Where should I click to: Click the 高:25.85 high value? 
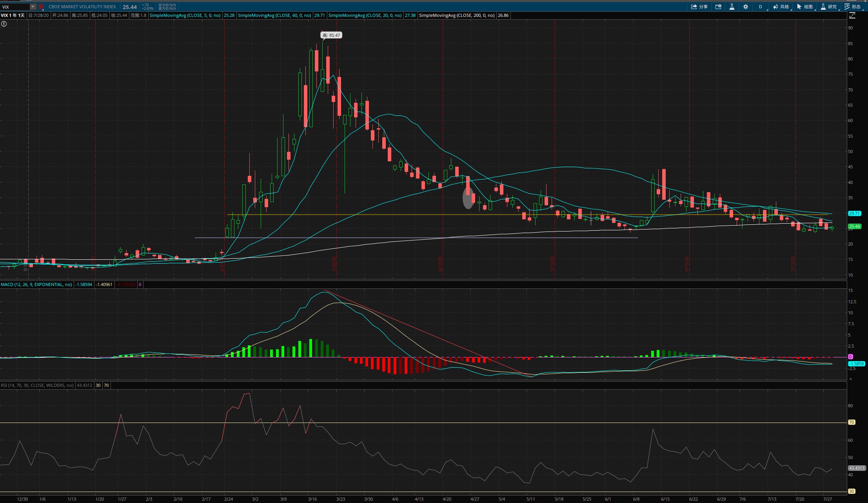coord(80,15)
